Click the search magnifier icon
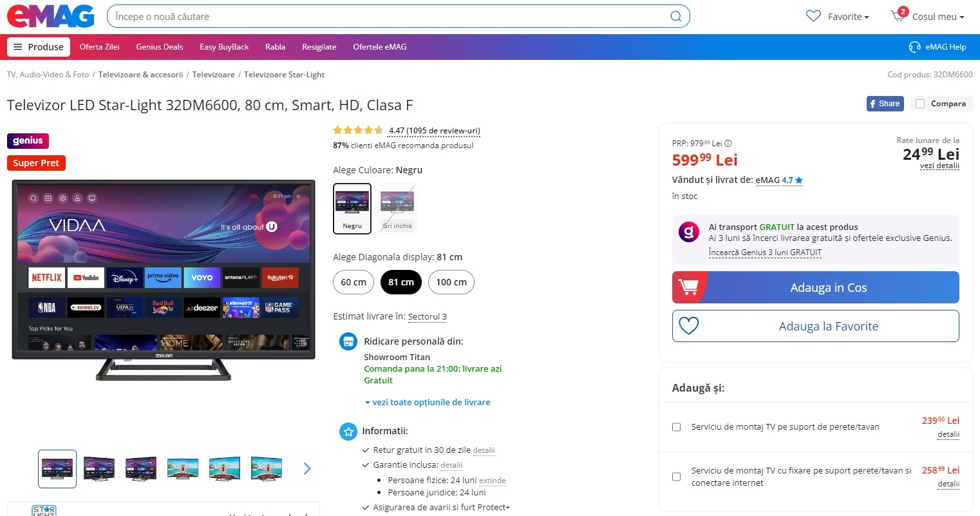 (675, 17)
